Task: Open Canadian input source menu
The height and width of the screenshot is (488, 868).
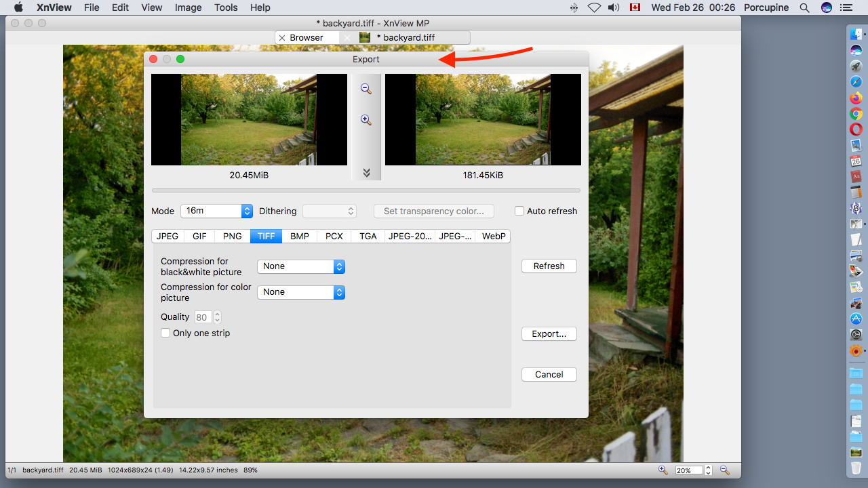Action: [x=635, y=7]
